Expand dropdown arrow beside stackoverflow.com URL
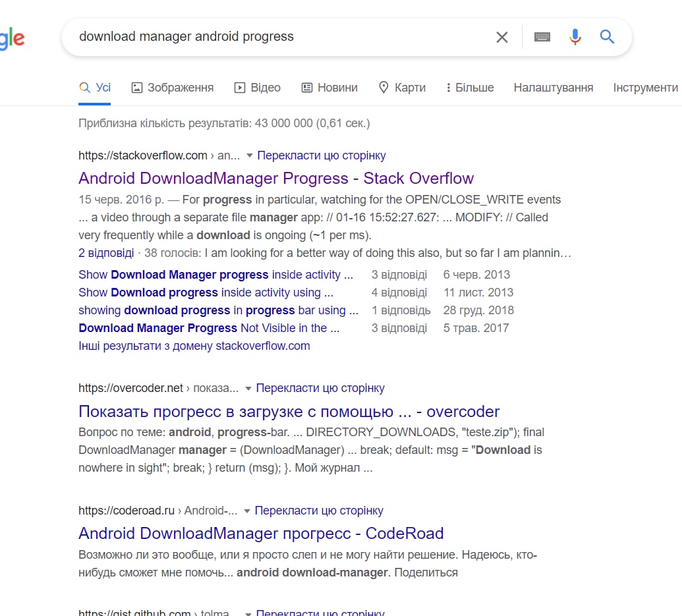Screen dimensions: 682x616 (249, 155)
